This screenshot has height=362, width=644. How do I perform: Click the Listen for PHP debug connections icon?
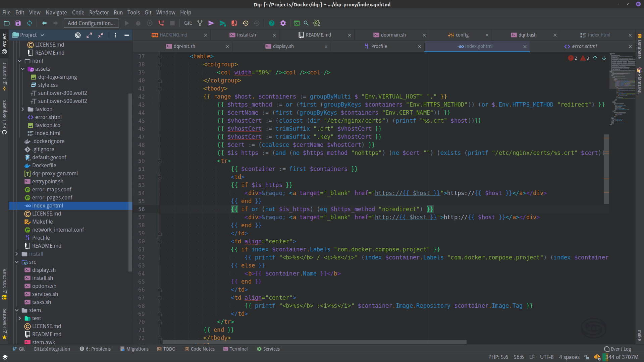[x=161, y=23]
